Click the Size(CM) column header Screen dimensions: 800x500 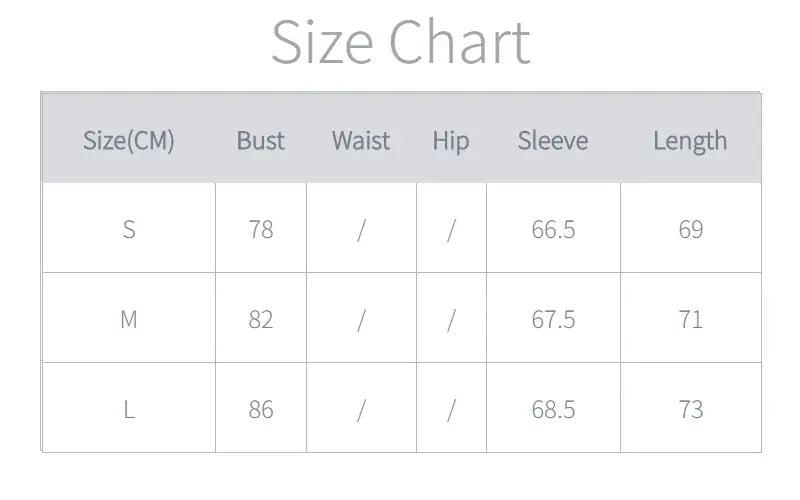(x=129, y=141)
